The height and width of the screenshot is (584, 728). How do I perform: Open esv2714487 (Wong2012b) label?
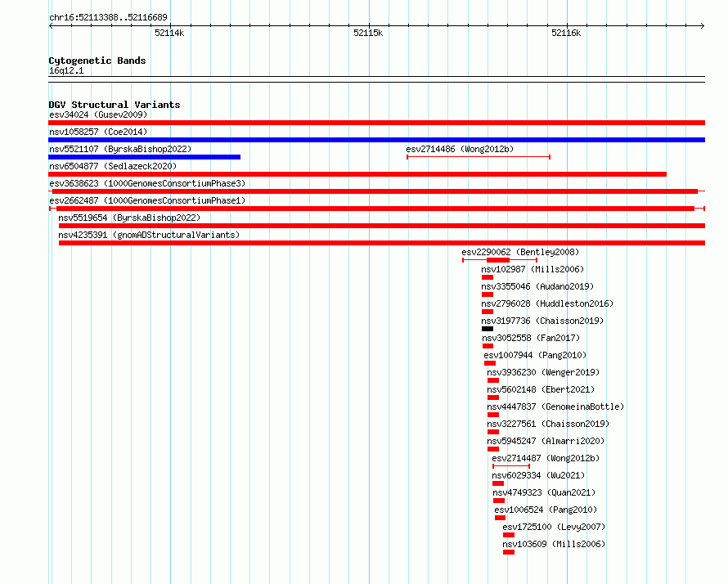(546, 458)
